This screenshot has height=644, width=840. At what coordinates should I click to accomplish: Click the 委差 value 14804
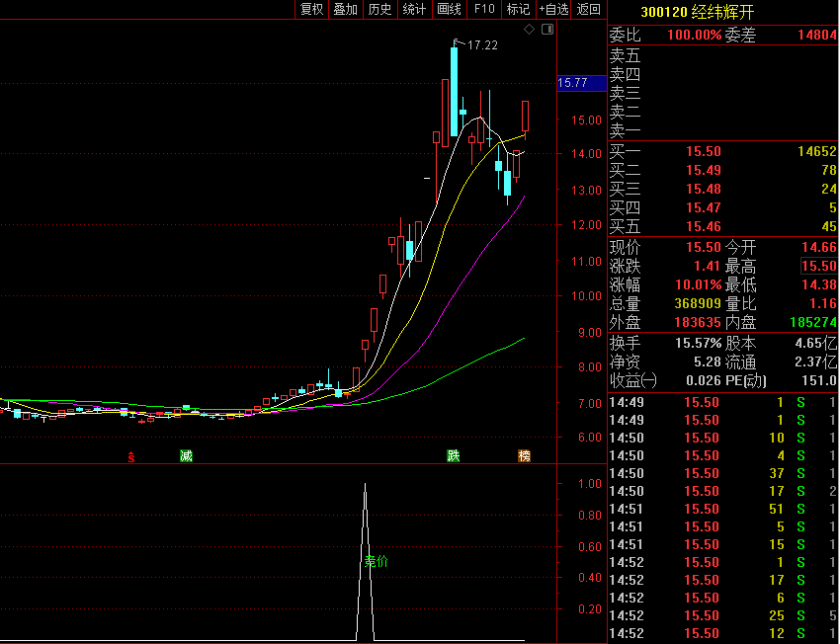(x=817, y=36)
